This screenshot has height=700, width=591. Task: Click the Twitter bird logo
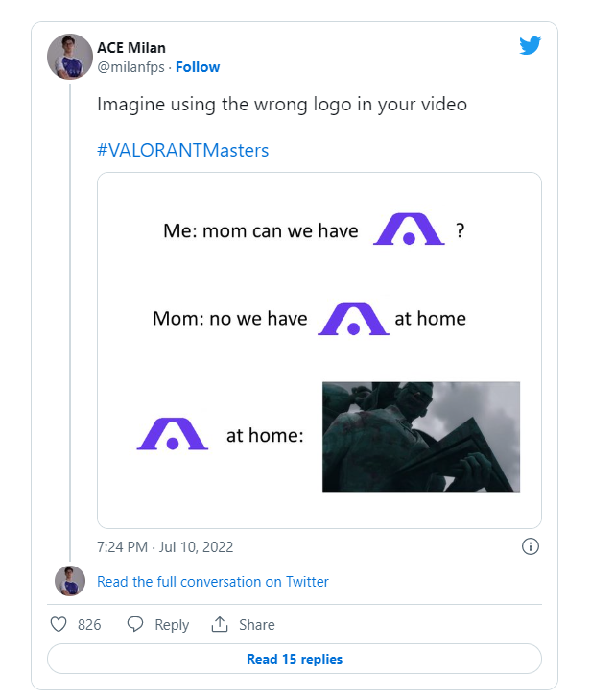(530, 45)
